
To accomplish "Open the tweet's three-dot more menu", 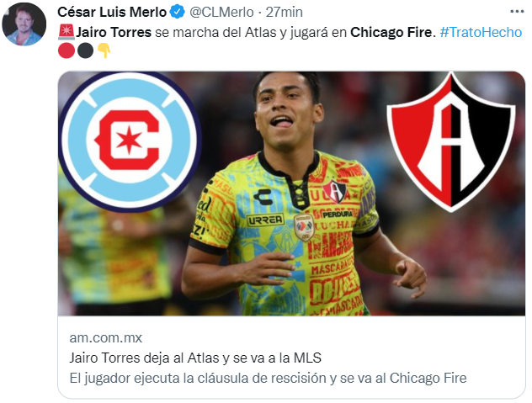I will coord(517,12).
